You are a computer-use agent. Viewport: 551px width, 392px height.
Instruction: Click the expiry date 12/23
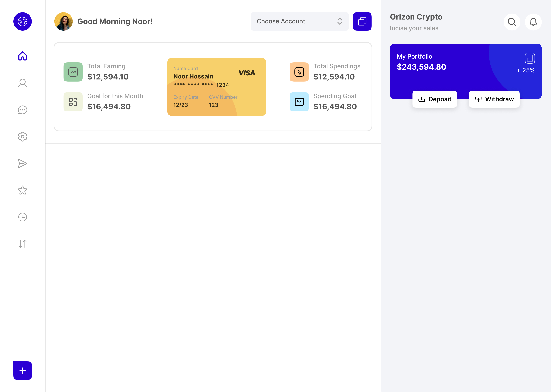(x=180, y=105)
